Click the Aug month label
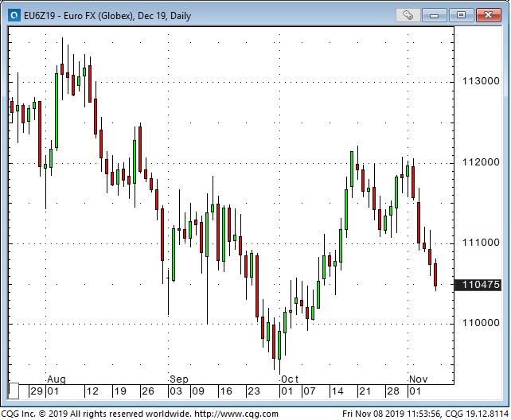 (x=57, y=379)
